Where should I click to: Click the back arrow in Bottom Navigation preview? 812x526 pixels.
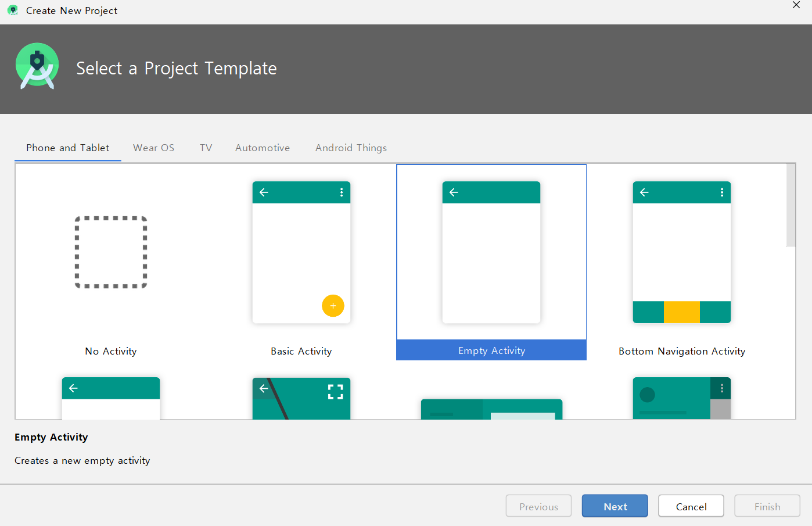(644, 192)
